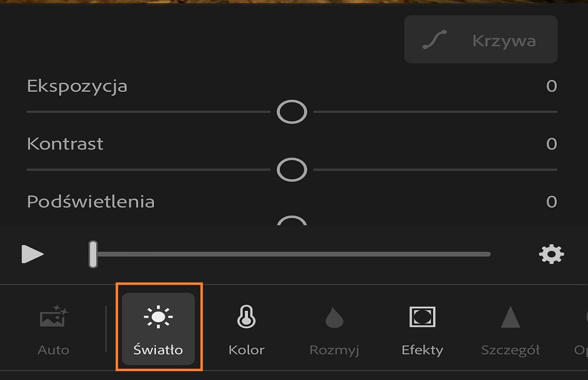This screenshot has width=588, height=380.
Task: Select the Auto adjustment icon
Action: (53, 318)
